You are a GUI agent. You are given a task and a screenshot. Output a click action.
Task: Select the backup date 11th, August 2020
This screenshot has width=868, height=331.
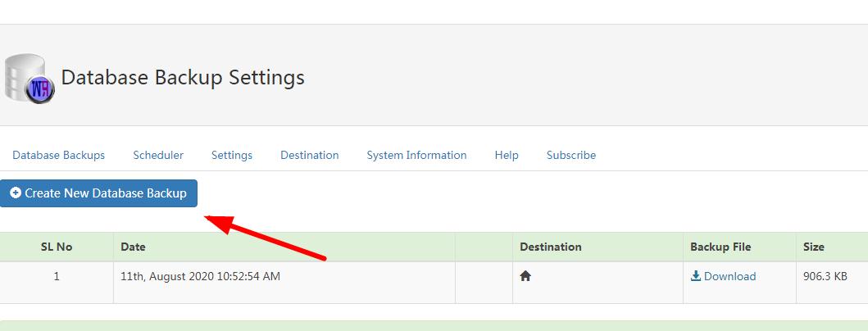click(x=200, y=276)
